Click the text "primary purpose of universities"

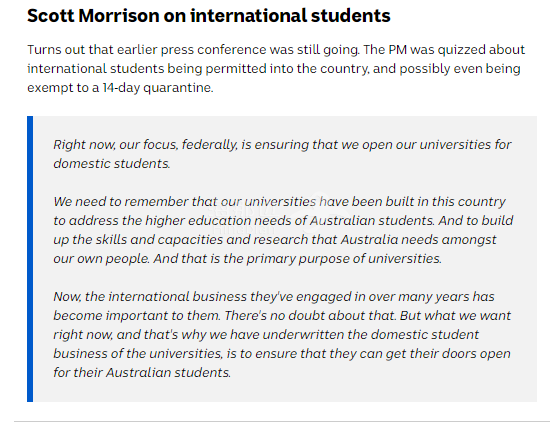pyautogui.click(x=344, y=259)
